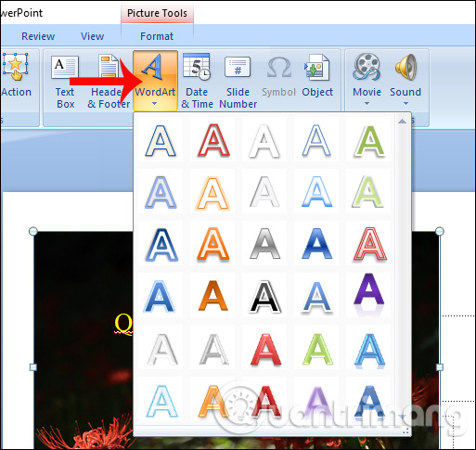Image resolution: width=476 pixels, height=450 pixels.
Task: Open the Movie dropdown arrow
Action: [x=367, y=104]
